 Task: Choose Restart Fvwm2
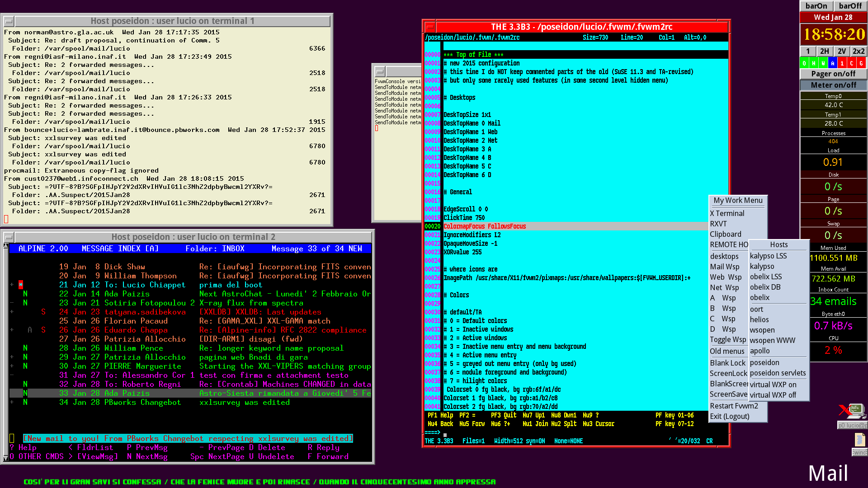(738, 406)
